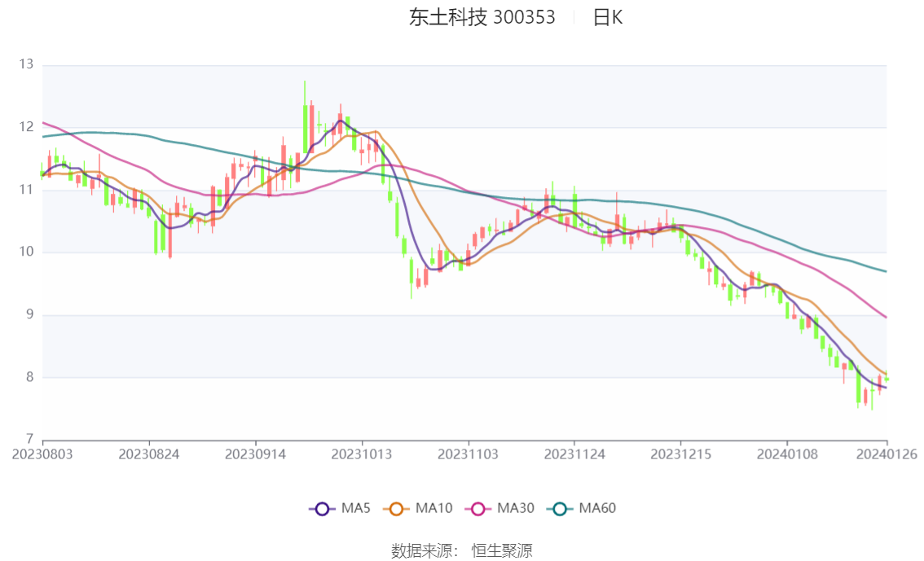Click x-axis date label 20230803
This screenshot has width=924, height=561.
[42, 454]
